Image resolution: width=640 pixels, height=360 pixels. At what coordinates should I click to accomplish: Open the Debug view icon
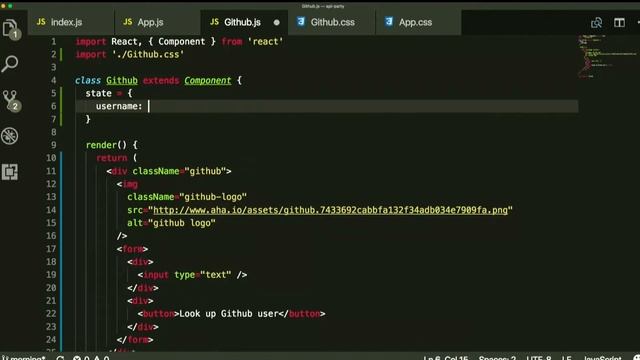[x=10, y=136]
